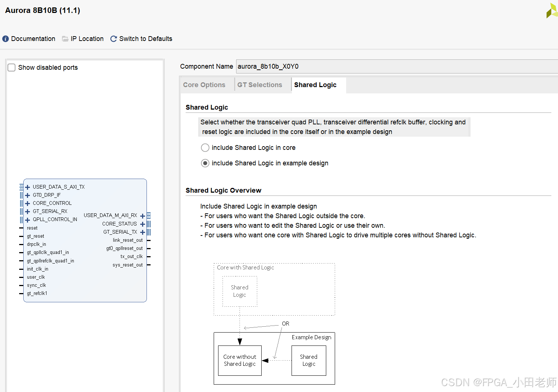Click the link_reset_out port label

point(128,240)
